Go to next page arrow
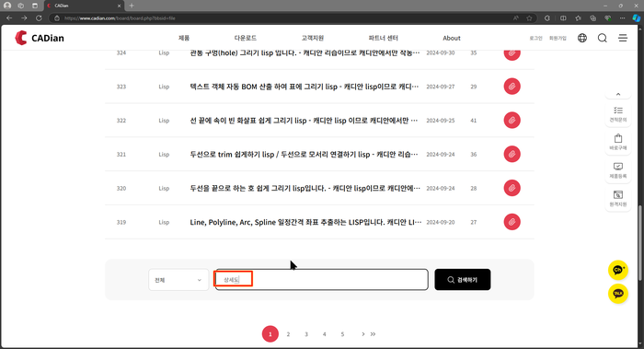 (x=362, y=334)
